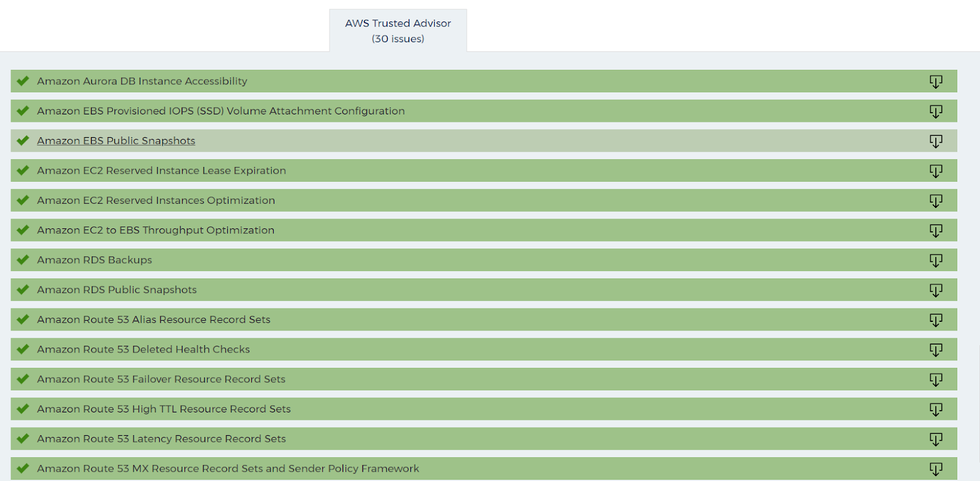This screenshot has width=980, height=481.
Task: Expand Amazon EBS Provisioned IOPS Volume Attachment row
Action: [x=936, y=111]
